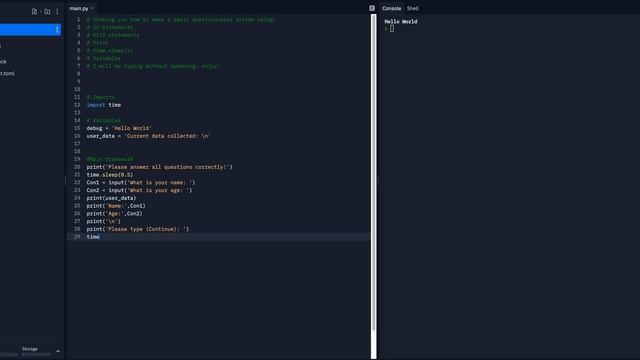Select the highlighted blue file row
The width and height of the screenshot is (640, 360).
tap(30, 29)
